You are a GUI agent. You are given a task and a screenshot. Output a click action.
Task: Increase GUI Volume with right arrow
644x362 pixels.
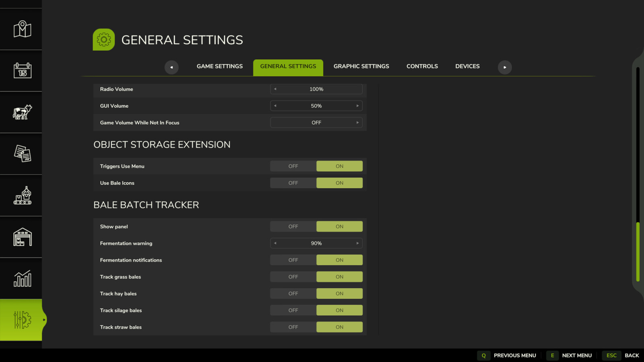click(357, 106)
